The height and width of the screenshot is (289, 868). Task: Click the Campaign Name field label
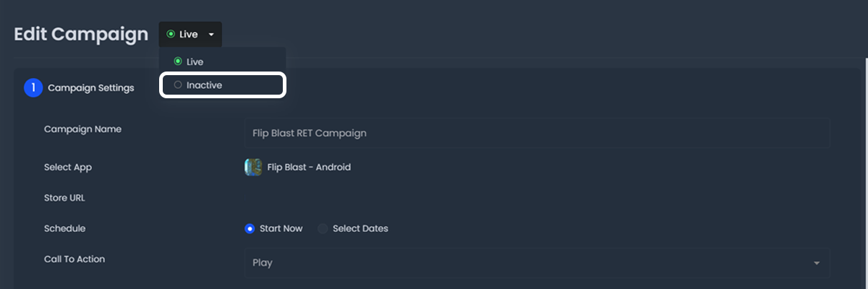point(82,129)
